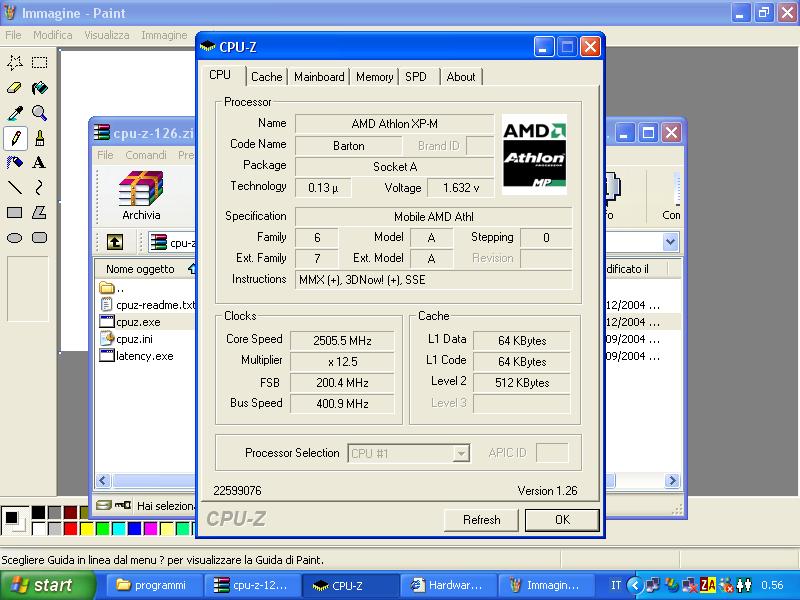Click the OK button in CPU-Z
The width and height of the screenshot is (800, 600).
point(562,520)
